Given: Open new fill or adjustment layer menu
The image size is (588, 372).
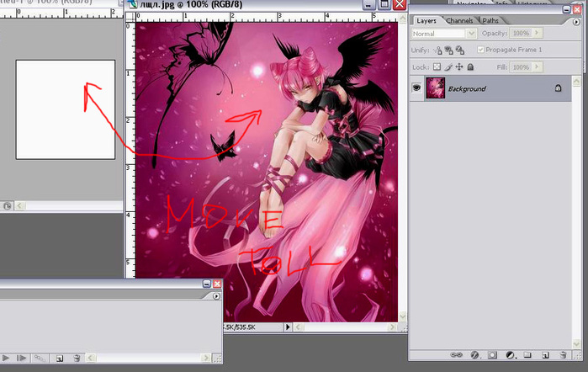Looking at the screenshot, I should [x=511, y=354].
